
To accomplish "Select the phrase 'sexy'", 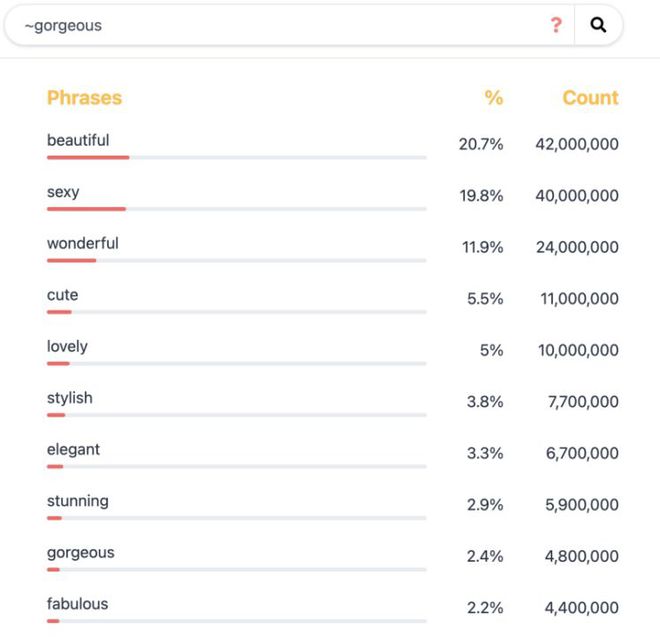I will [x=63, y=192].
